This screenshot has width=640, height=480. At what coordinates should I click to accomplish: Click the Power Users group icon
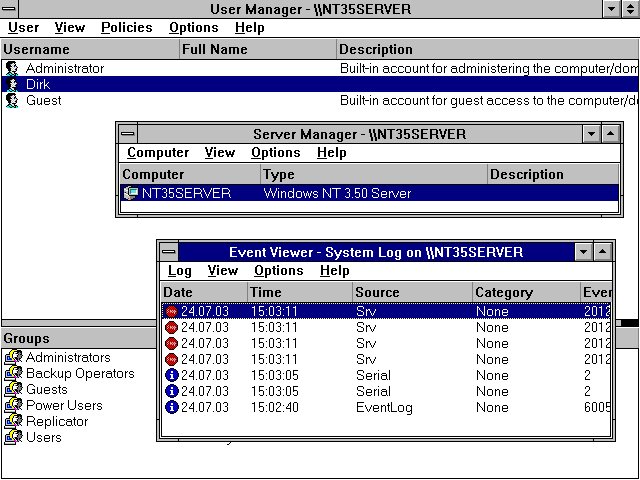13,405
